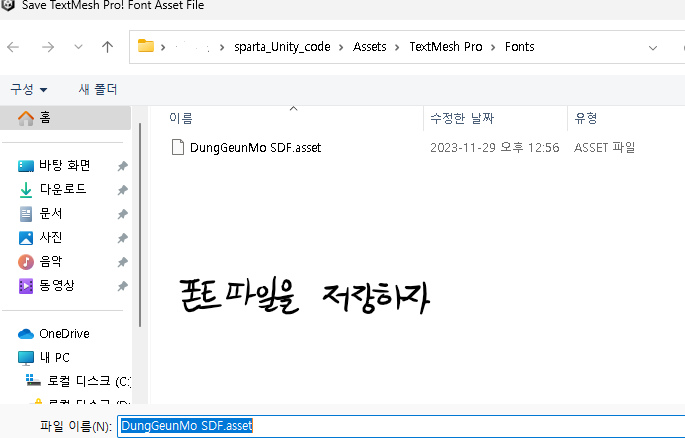Click pin icon next to 사진
The width and height of the screenshot is (685, 438).
123,238
